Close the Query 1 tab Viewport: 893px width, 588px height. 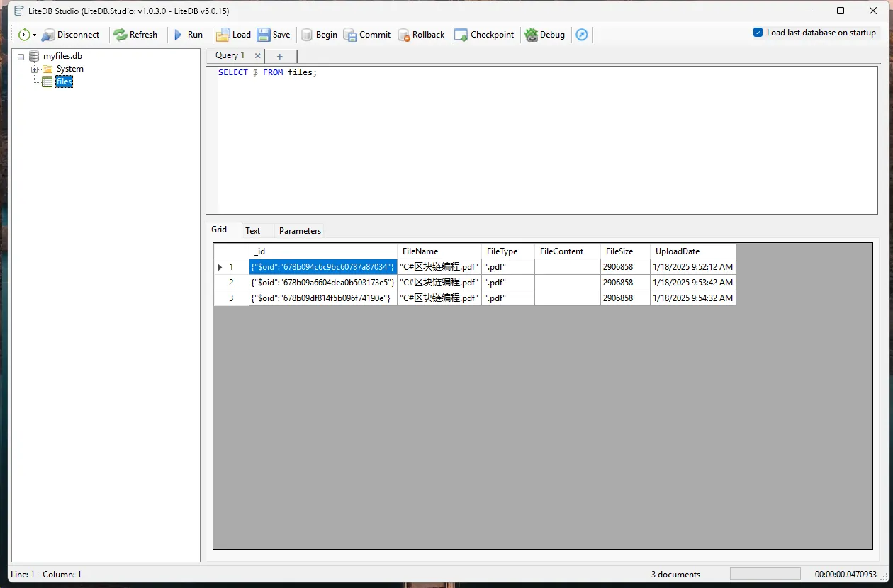point(257,55)
